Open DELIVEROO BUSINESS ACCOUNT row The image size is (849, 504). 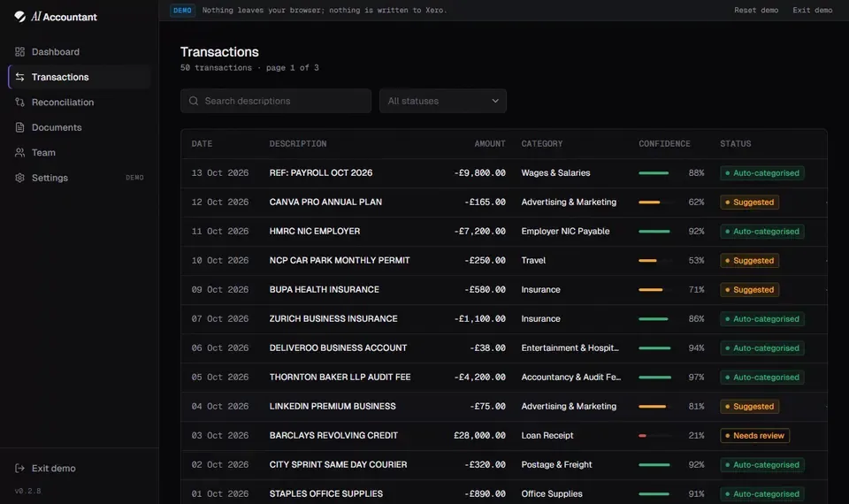coord(504,348)
